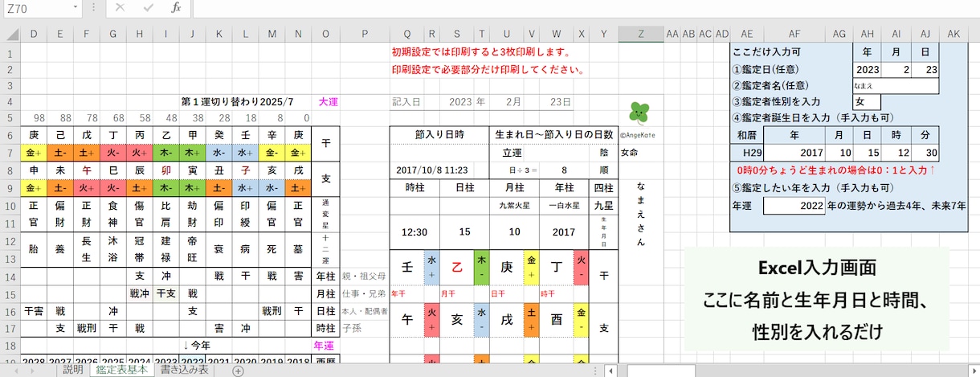Click the 寅 cell in the 支 row
The image size is (980, 377).
[x=191, y=170]
